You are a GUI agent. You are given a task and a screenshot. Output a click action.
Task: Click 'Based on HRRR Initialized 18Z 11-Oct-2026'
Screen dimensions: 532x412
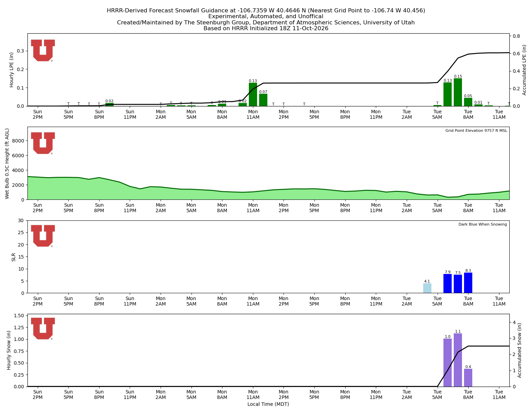coord(266,28)
